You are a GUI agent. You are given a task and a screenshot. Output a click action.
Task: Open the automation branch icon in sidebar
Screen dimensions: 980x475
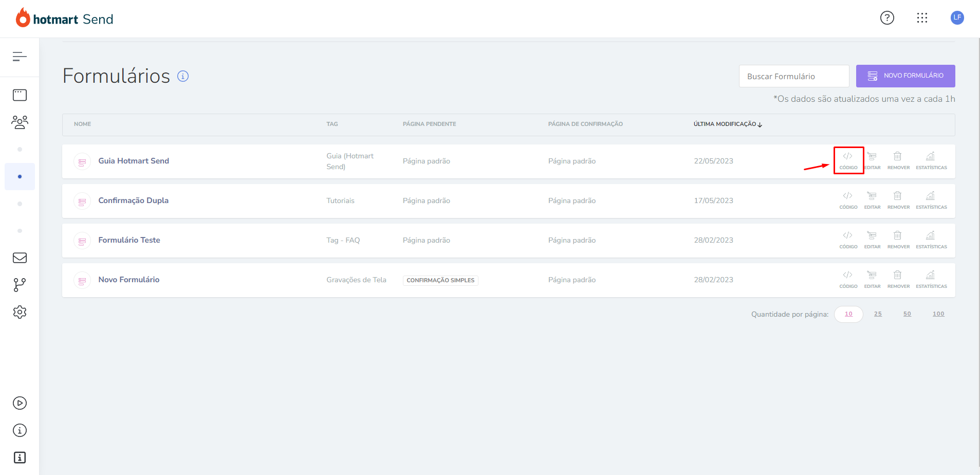[20, 285]
